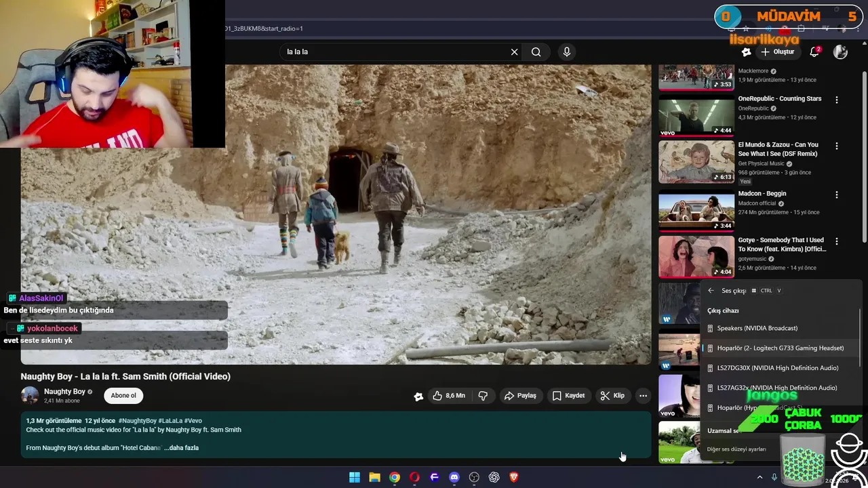Open the Oluştur create menu

pos(777,52)
